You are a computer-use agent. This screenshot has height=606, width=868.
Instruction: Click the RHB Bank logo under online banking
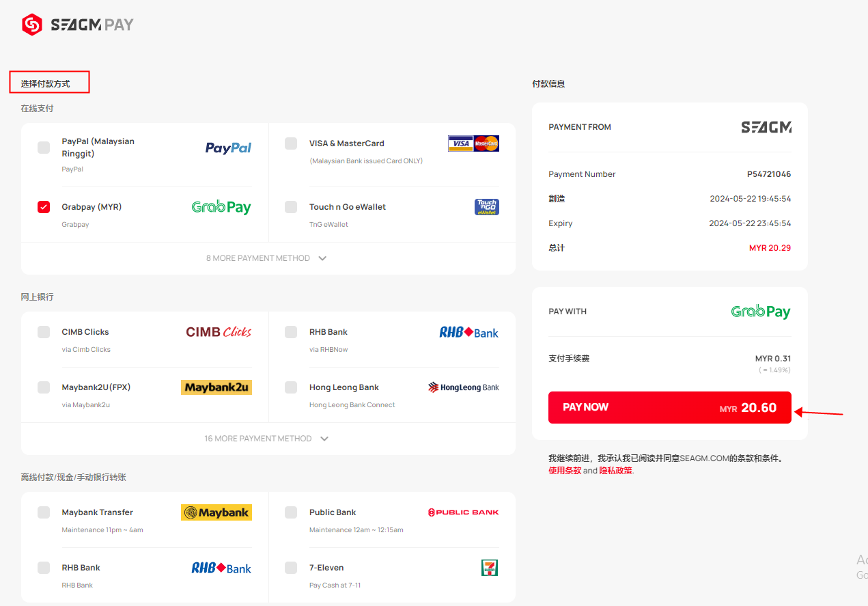pos(468,332)
